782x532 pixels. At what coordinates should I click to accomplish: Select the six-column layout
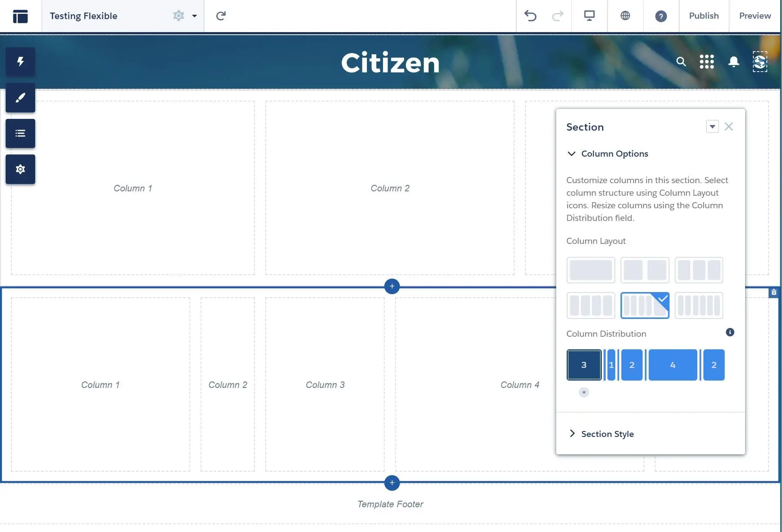[699, 305]
